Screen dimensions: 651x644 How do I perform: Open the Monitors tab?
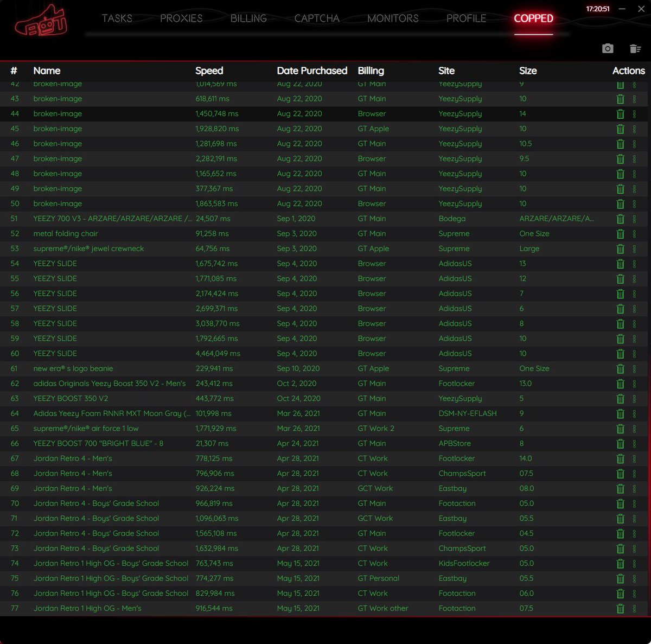[393, 18]
